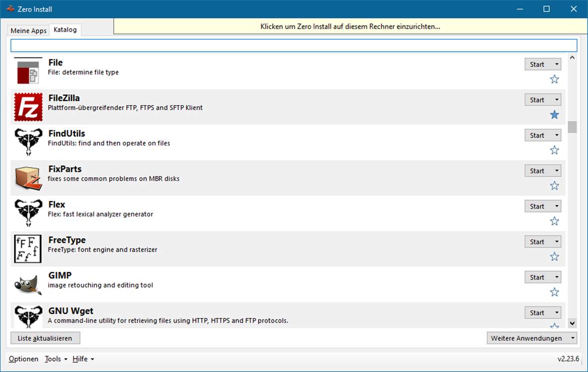588x372 pixels.
Task: Maximize the Zero Install window
Action: [546, 9]
